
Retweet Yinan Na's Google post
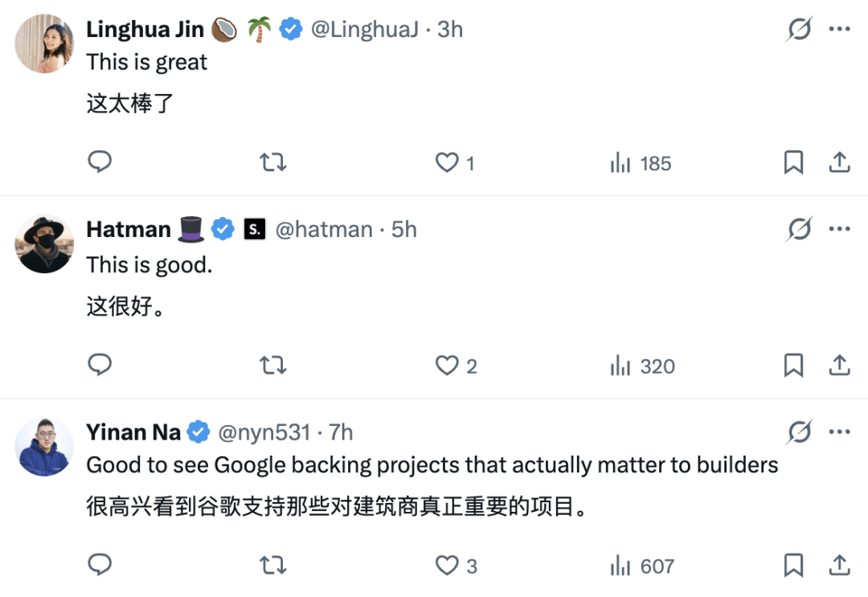(x=273, y=566)
